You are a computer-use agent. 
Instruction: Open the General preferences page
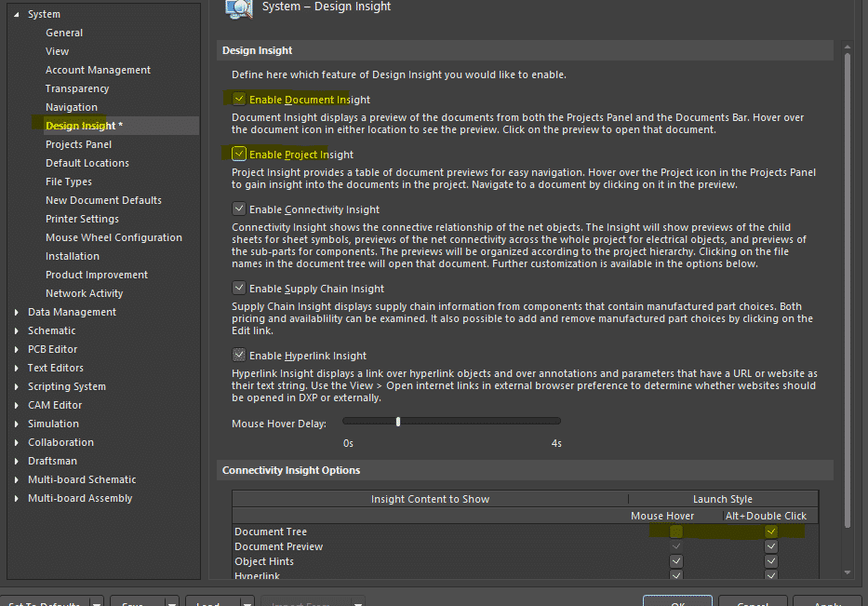pyautogui.click(x=64, y=33)
